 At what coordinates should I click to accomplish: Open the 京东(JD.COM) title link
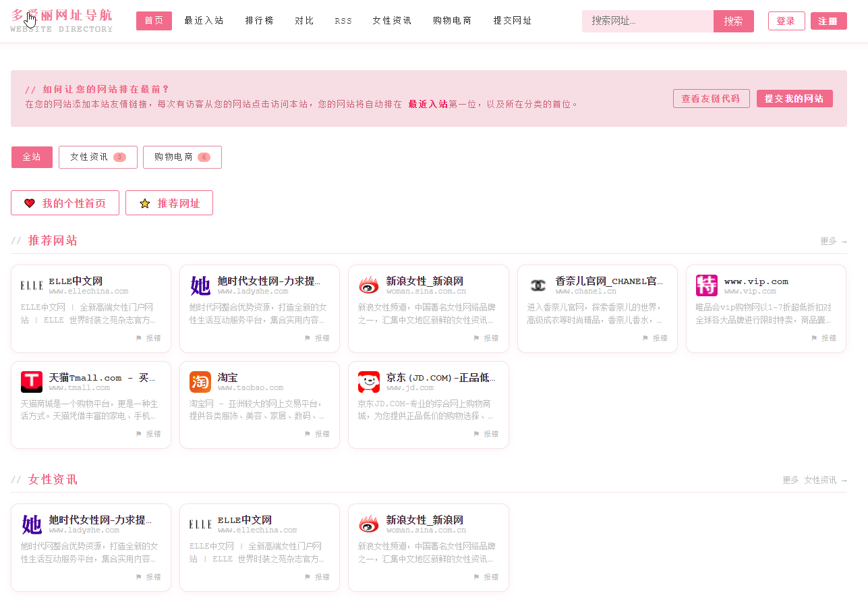(441, 377)
